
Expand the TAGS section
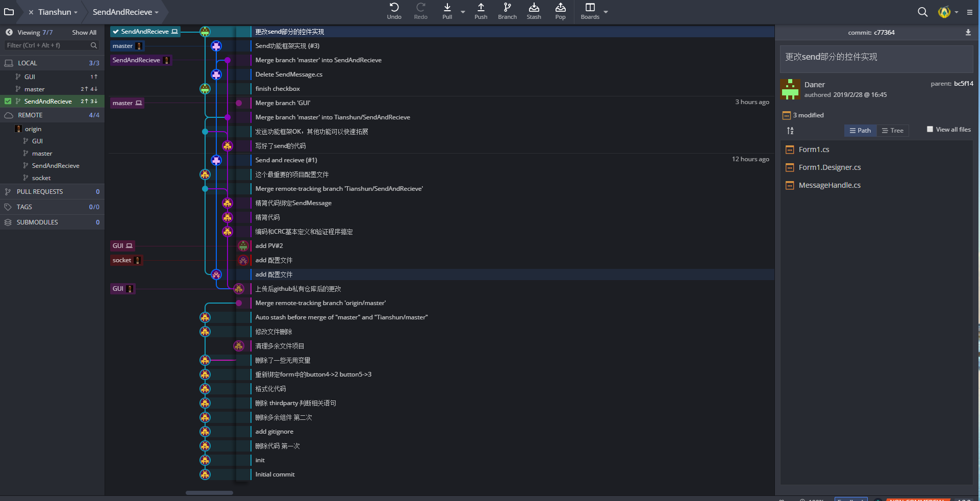[x=52, y=207]
